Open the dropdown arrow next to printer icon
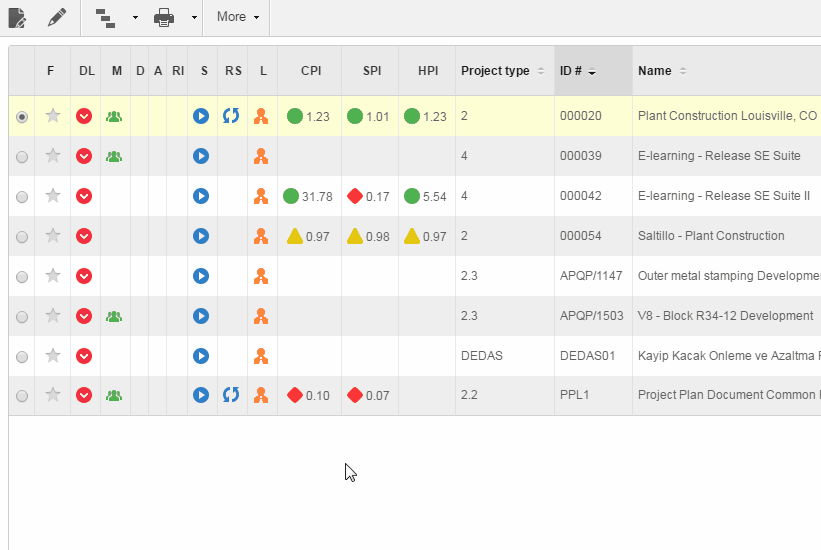This screenshot has width=821, height=550. pos(193,18)
